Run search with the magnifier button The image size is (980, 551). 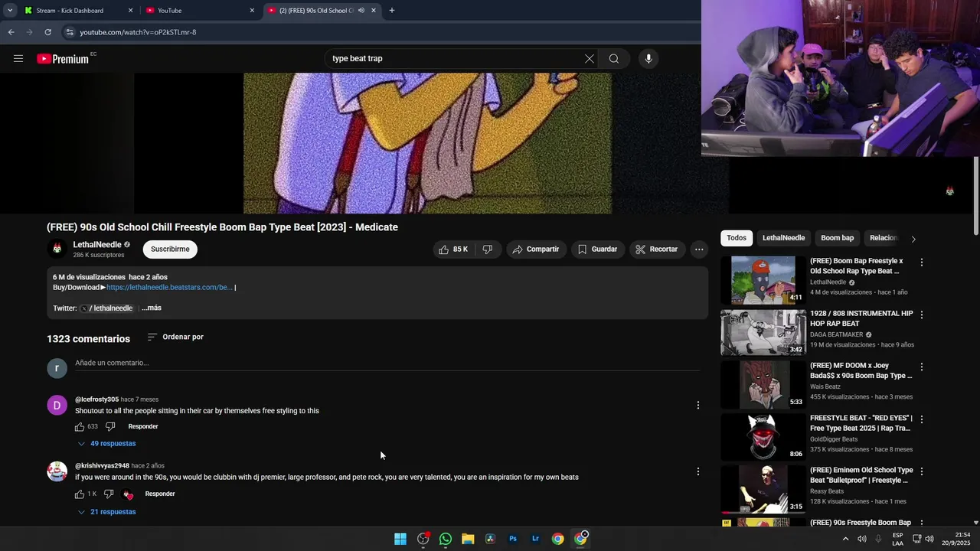point(614,58)
